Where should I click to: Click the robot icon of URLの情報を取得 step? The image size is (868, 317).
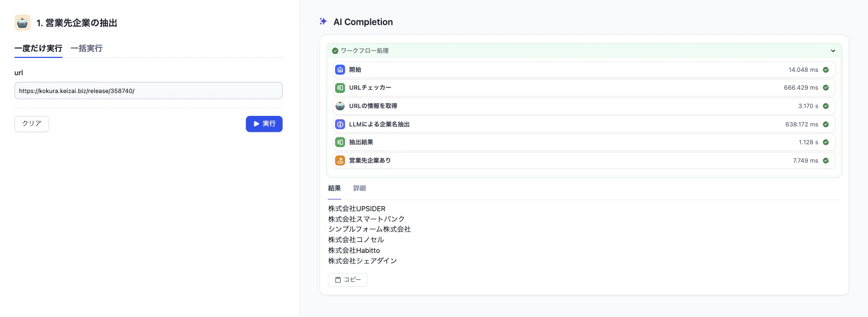pyautogui.click(x=340, y=106)
